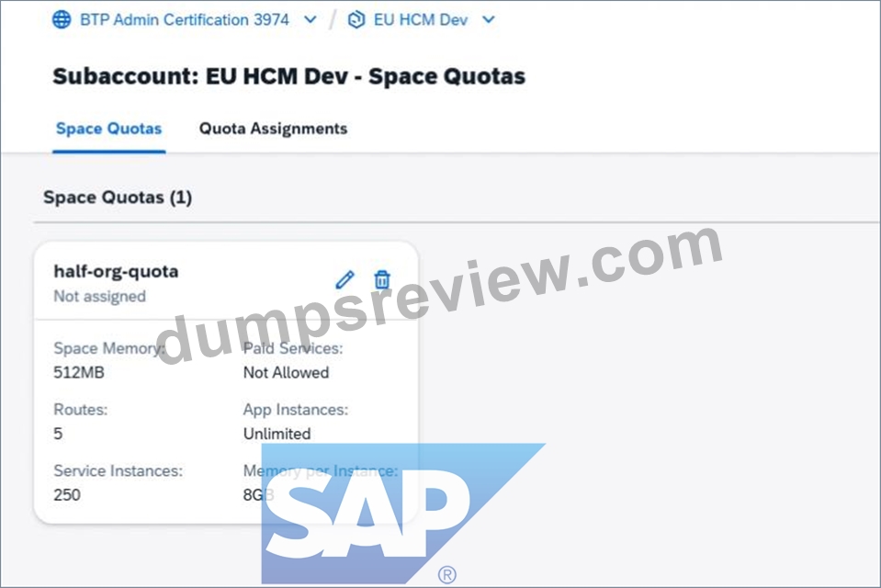Edit the half-org-quota using pencil icon
Viewport: 881px width, 588px height.
pyautogui.click(x=344, y=279)
